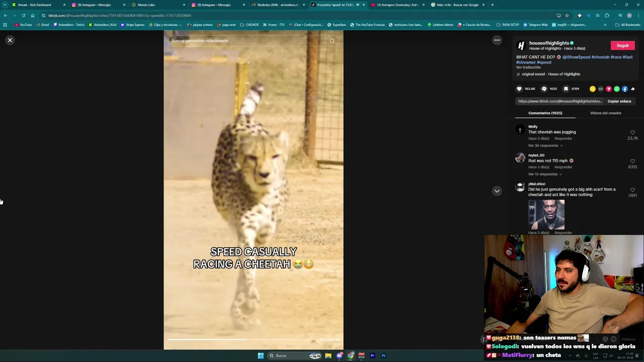This screenshot has height=362, width=644.
Task: Expand Ver 36 respuestas
Action: tap(545, 146)
